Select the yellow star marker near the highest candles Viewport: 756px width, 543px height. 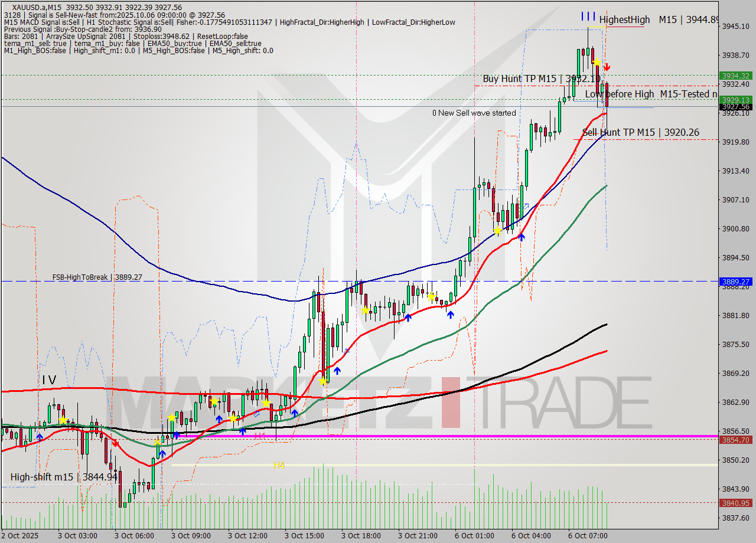597,61
